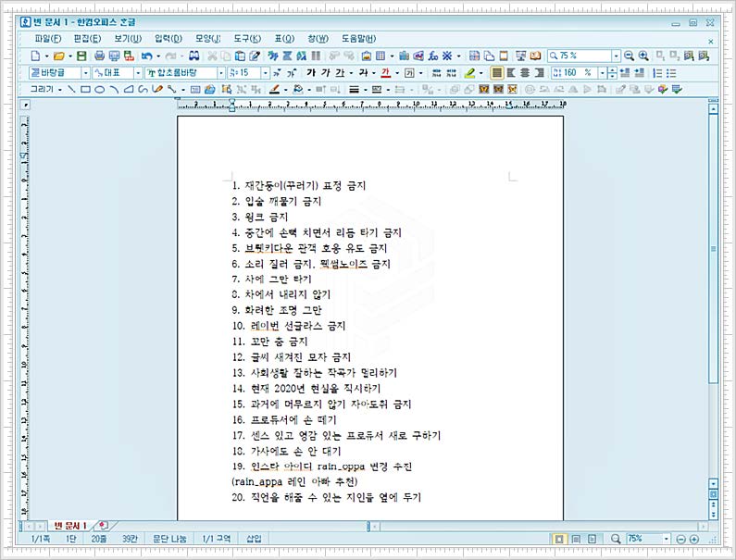Open the 바탕글 style dropdown

[85, 73]
